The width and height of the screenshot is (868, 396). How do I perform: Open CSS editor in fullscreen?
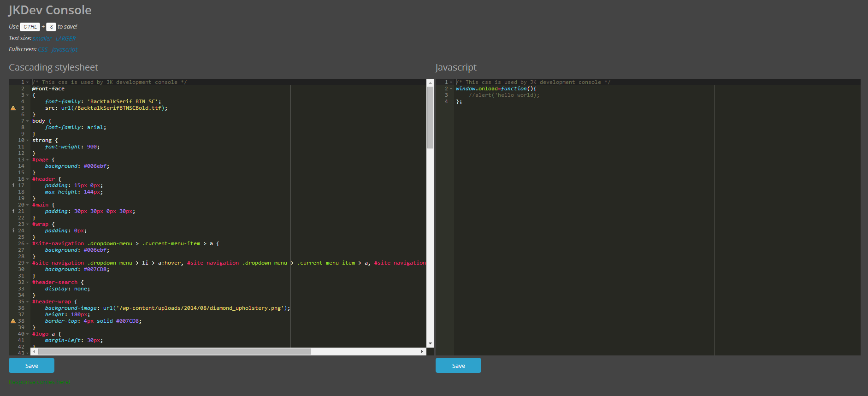pyautogui.click(x=42, y=50)
